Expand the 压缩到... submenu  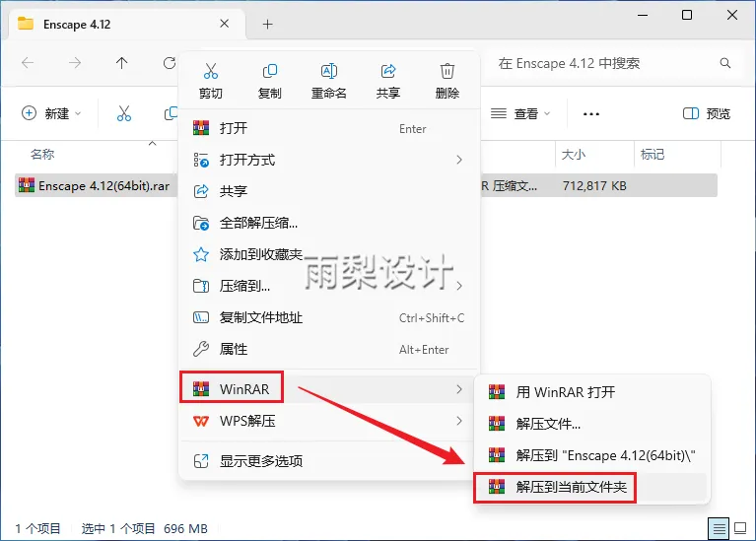[x=329, y=286]
